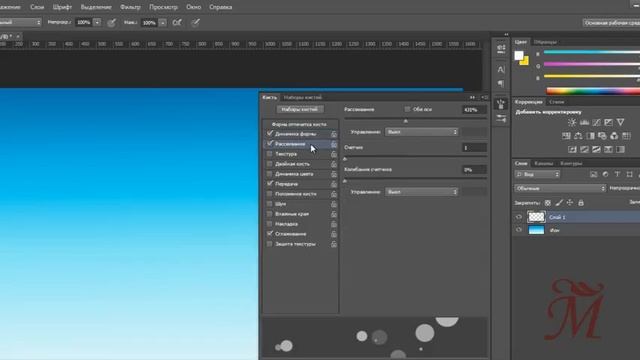The image size is (640, 360).
Task: Enable airbrush mode icon in options bar
Action: pos(177,22)
